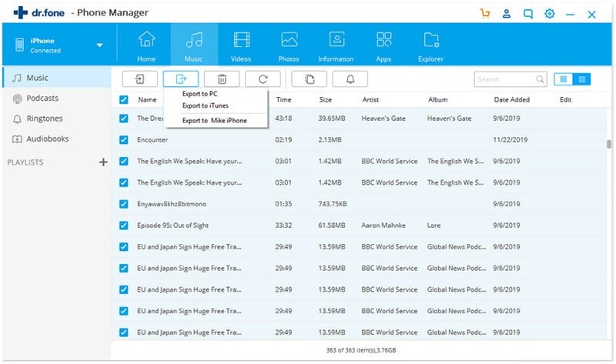Choose Export to Mike iPhone

pos(215,121)
